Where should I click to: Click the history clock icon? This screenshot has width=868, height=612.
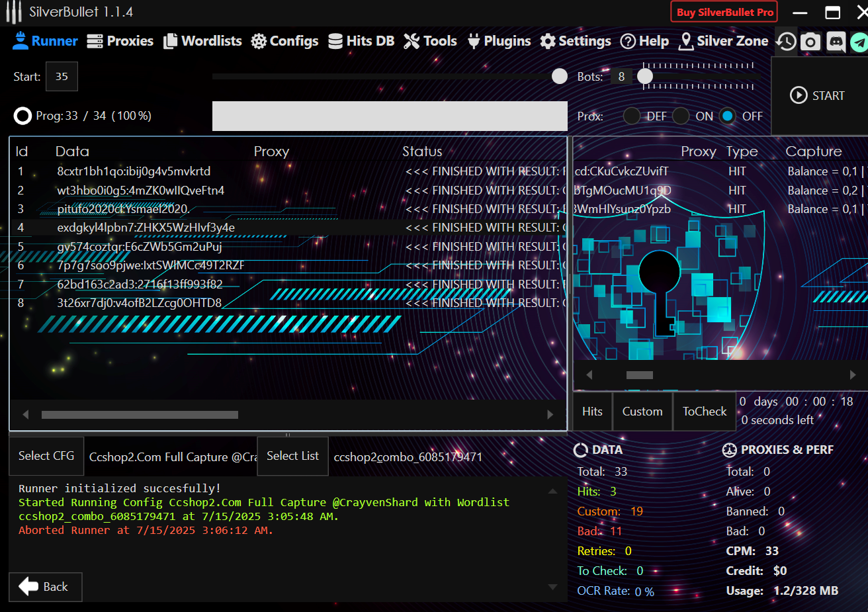[786, 42]
